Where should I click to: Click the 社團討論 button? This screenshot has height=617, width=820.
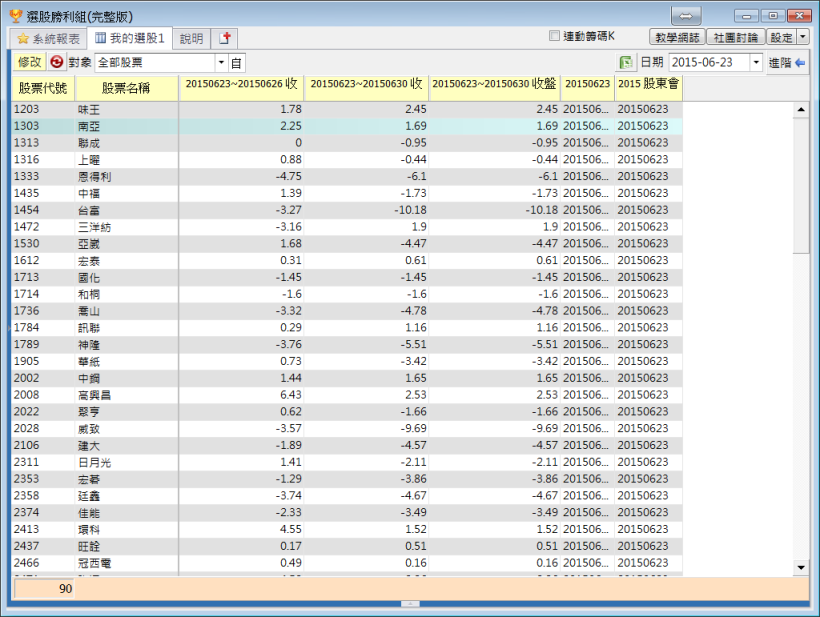[736, 37]
